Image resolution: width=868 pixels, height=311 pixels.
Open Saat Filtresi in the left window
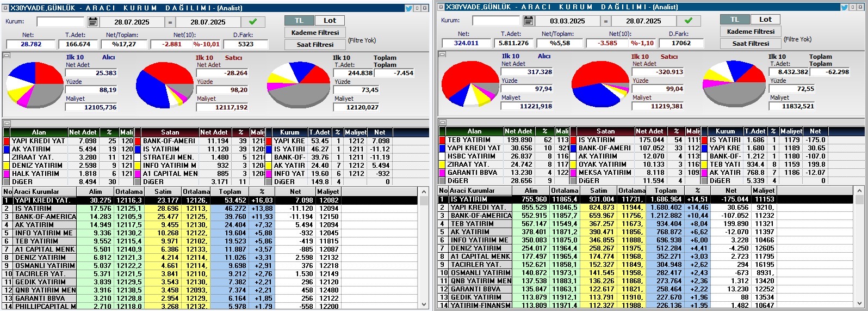tap(315, 45)
